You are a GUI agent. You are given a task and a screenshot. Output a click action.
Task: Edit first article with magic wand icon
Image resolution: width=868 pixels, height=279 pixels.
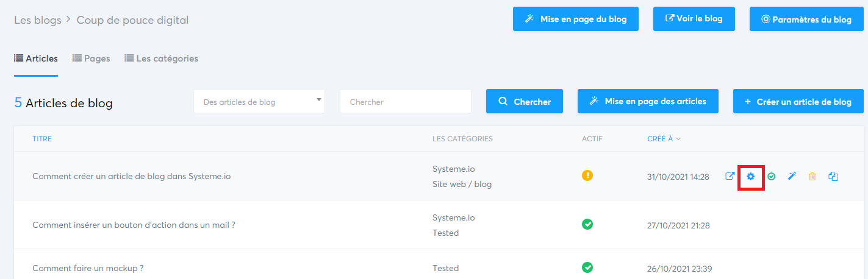coord(792,176)
